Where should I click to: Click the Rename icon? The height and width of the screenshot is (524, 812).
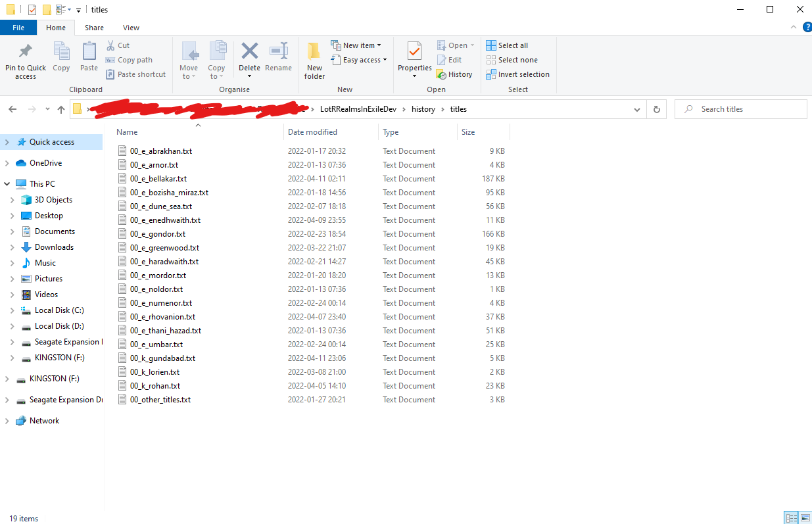coord(279,51)
